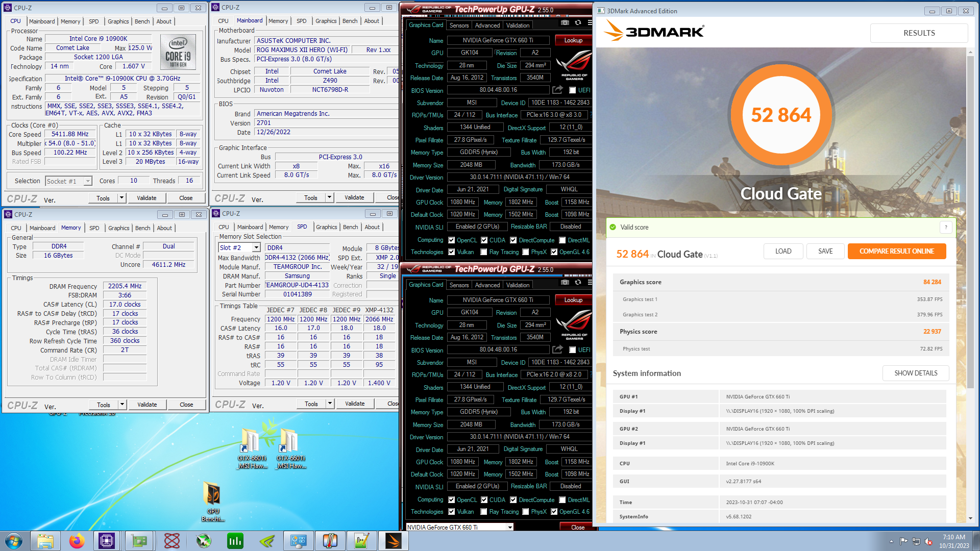The image size is (980, 551).
Task: Toggle OpenGL 4.6 checkbox in lower GPU-Z
Action: (x=554, y=512)
